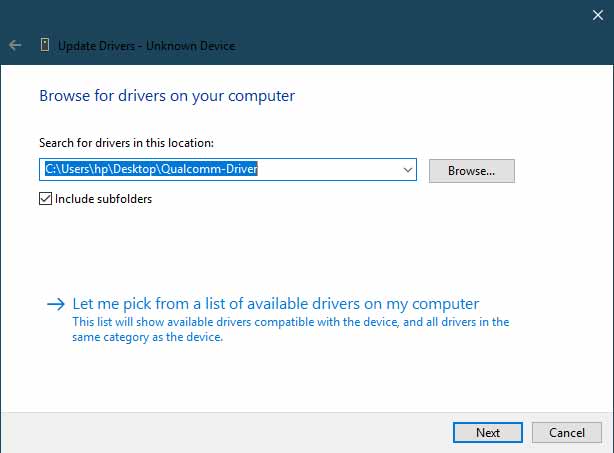
Task: Cancel the driver update wizard
Action: coord(567,432)
